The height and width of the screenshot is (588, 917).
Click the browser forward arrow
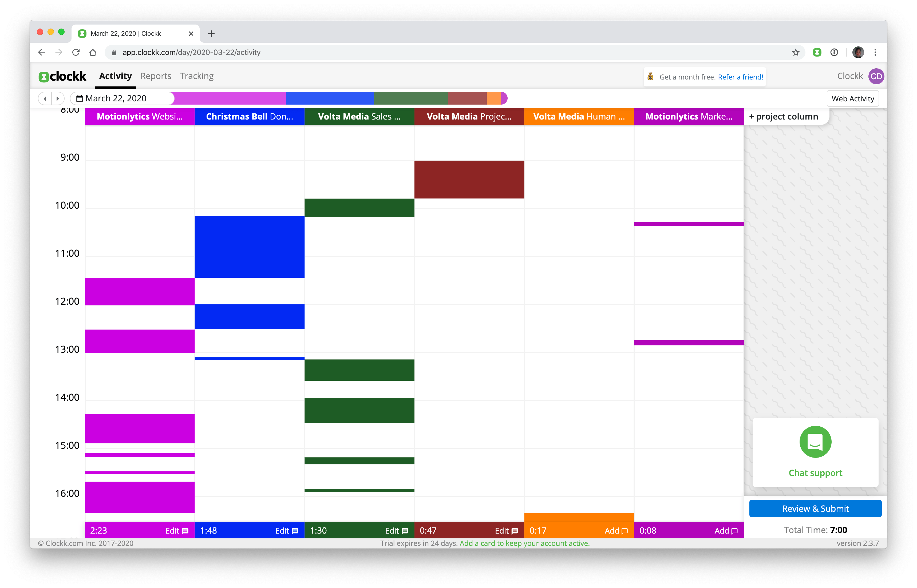pyautogui.click(x=58, y=52)
